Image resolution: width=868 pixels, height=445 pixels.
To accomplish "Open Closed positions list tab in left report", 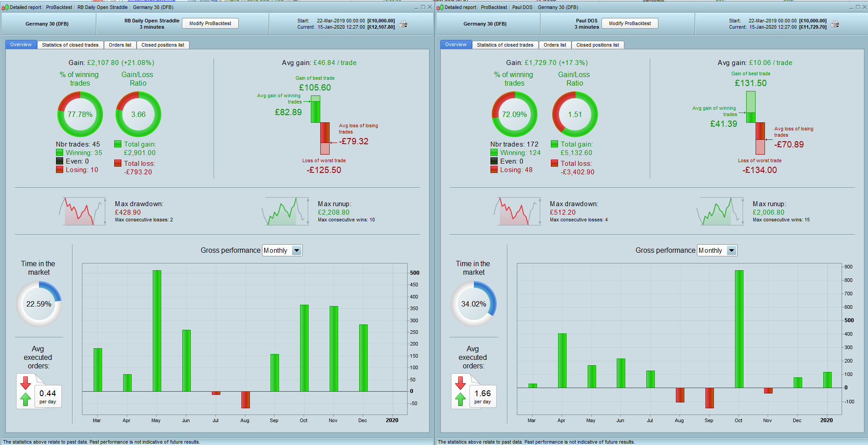I will point(163,45).
